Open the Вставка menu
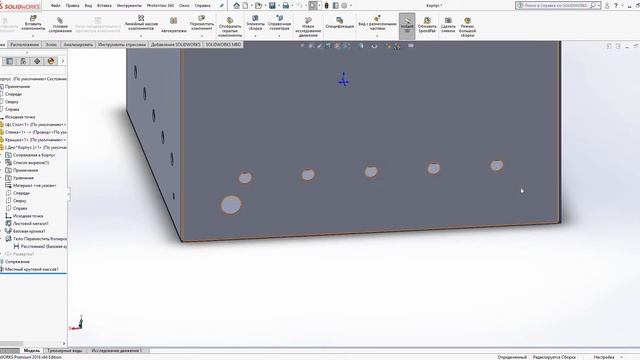 click(x=104, y=6)
